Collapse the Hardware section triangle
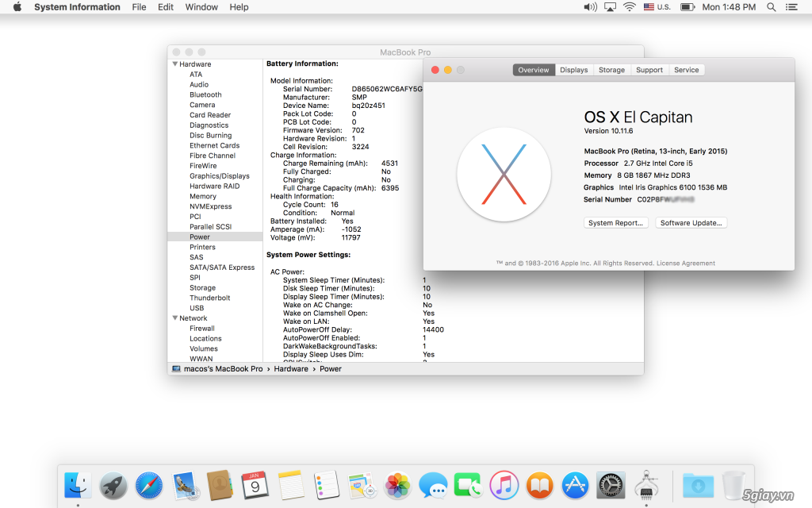812x508 pixels. [x=175, y=63]
